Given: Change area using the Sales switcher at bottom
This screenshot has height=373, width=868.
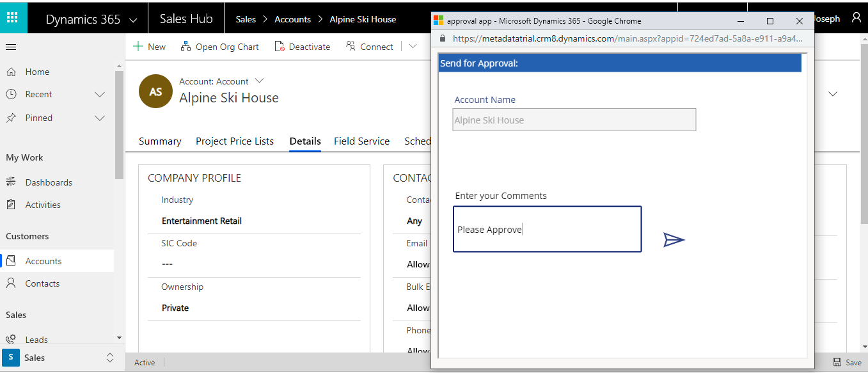Looking at the screenshot, I should [x=58, y=358].
